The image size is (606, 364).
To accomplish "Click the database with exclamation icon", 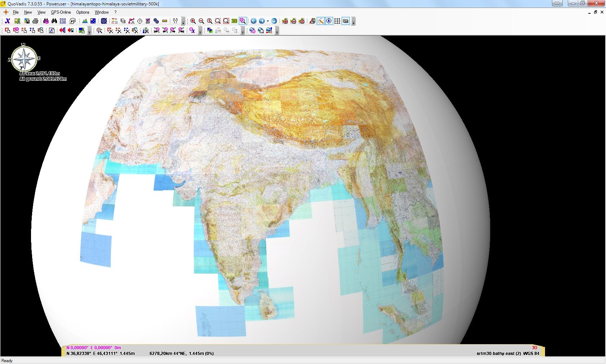I will point(269,30).
